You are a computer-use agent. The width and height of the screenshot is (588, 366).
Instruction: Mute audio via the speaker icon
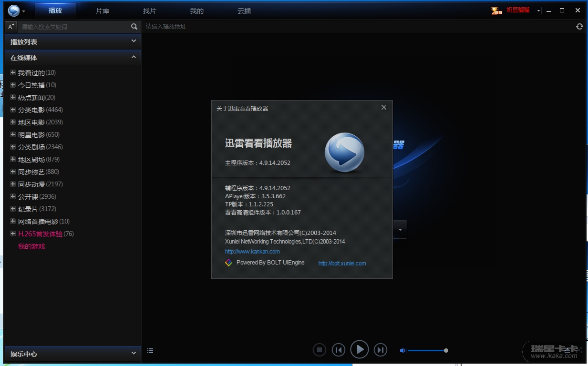(x=403, y=351)
